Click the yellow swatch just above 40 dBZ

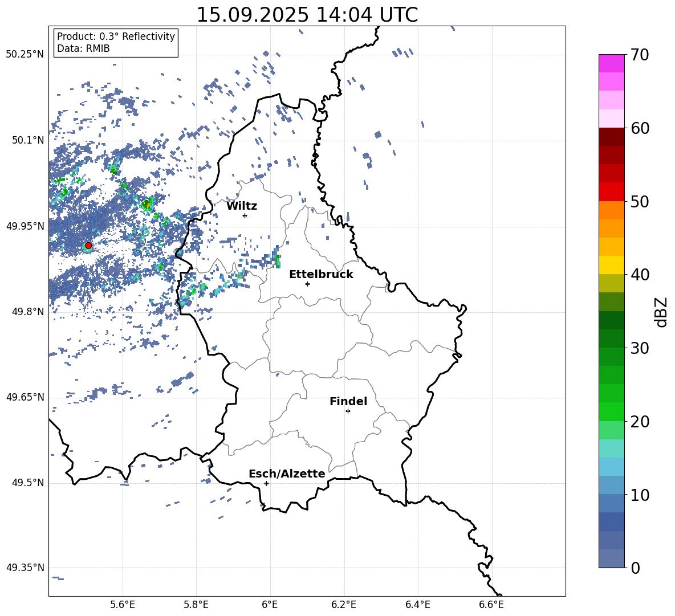(x=611, y=266)
